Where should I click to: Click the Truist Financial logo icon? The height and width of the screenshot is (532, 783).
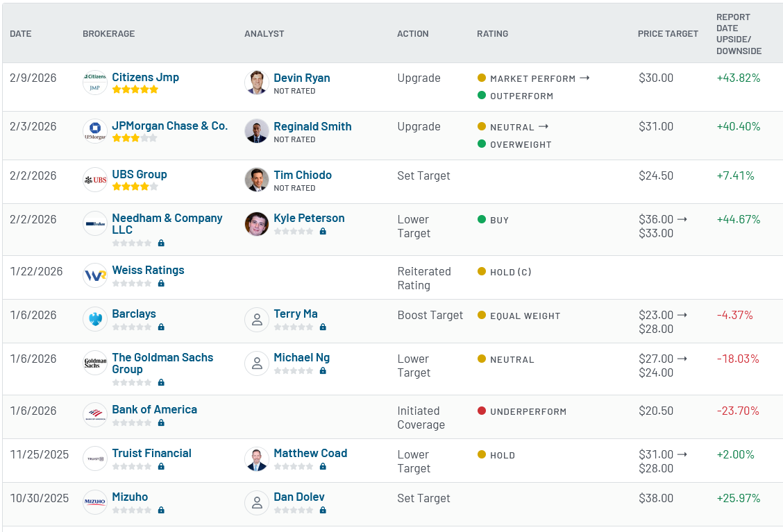(95, 458)
